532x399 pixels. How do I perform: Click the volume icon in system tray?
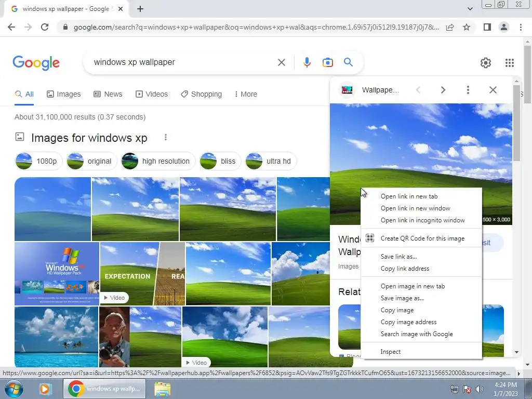click(480, 389)
